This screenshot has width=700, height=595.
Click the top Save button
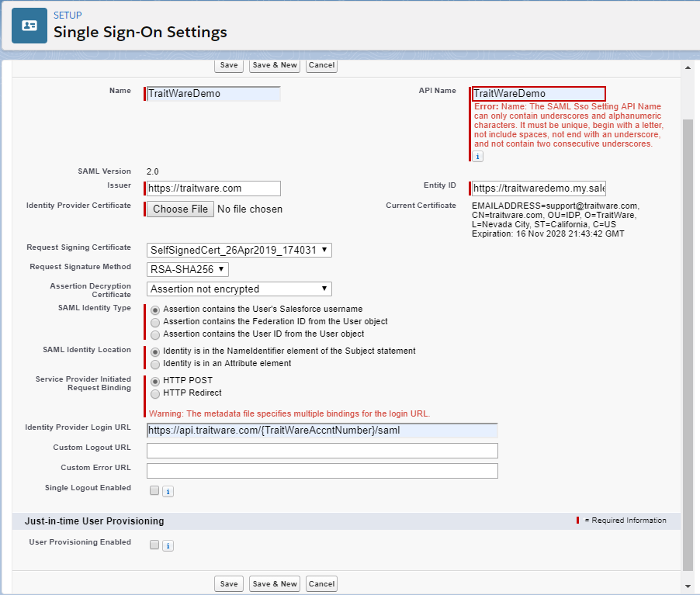229,65
